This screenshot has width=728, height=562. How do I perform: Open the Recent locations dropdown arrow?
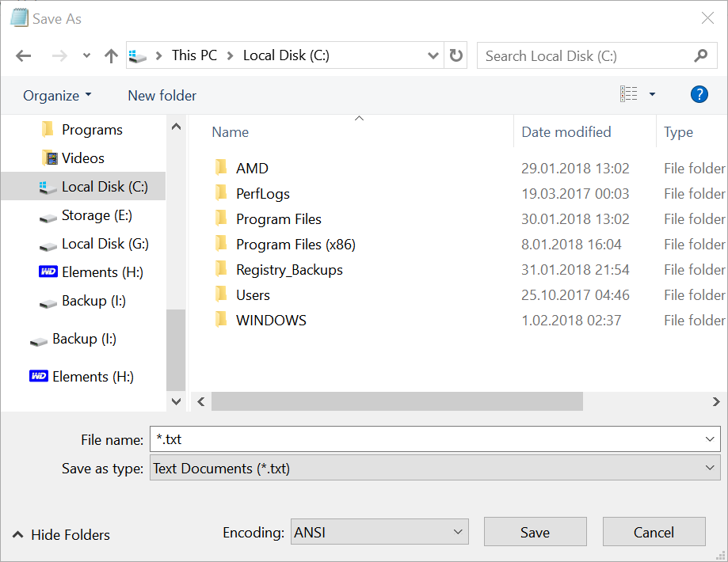click(x=86, y=56)
